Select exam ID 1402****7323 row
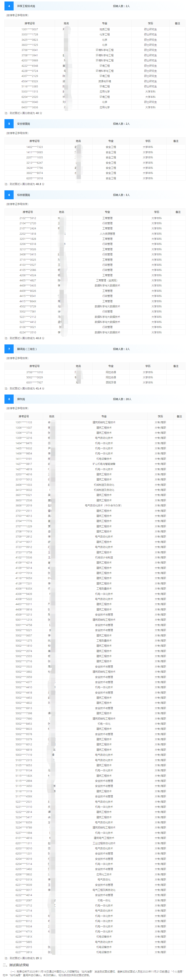Viewport: 187px width, 980px height. pyautogui.click(x=34, y=147)
